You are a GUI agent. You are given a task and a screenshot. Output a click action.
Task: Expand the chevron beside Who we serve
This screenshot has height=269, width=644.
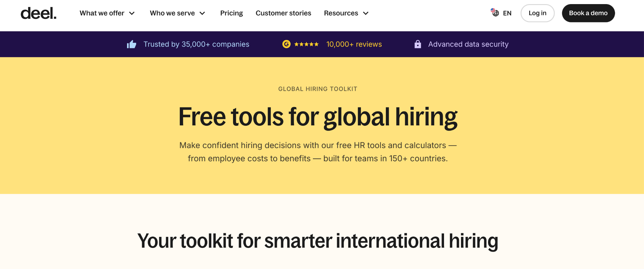pyautogui.click(x=203, y=13)
